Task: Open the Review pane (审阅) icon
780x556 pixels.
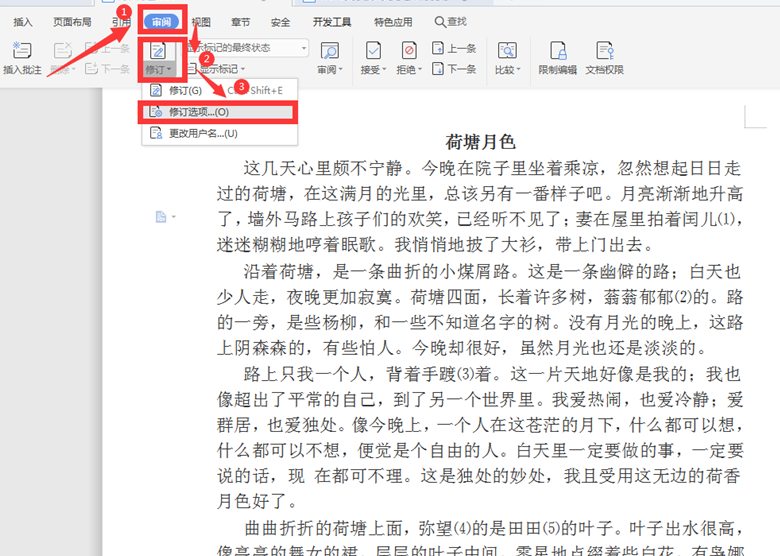Action: pyautogui.click(x=329, y=51)
